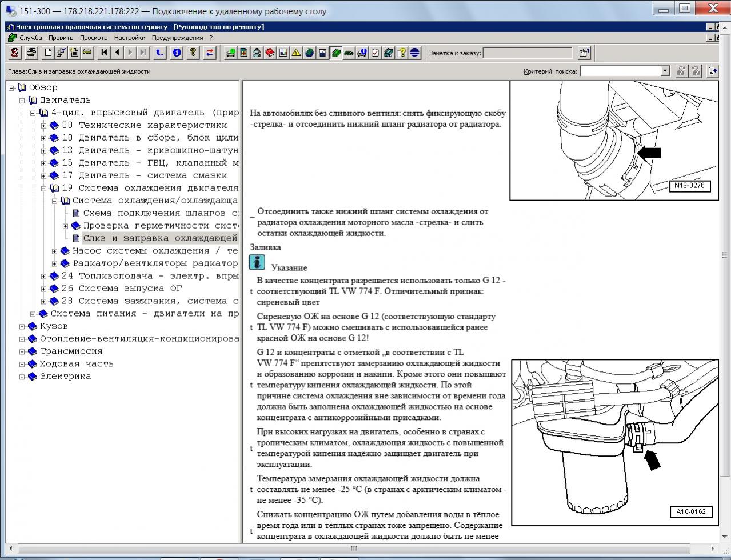731x560 pixels.
Task: Select Трансмиссия tree item
Action: coord(71,351)
